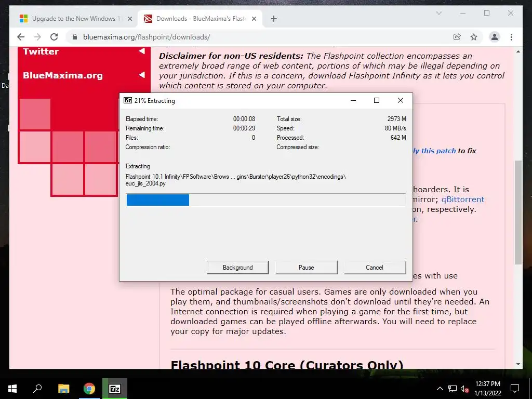This screenshot has height=399, width=532.
Task: Click Chrome icon in taskbar
Action: (89, 389)
